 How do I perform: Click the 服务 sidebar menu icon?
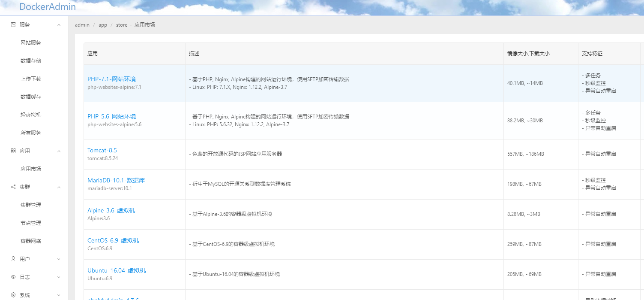tap(13, 25)
